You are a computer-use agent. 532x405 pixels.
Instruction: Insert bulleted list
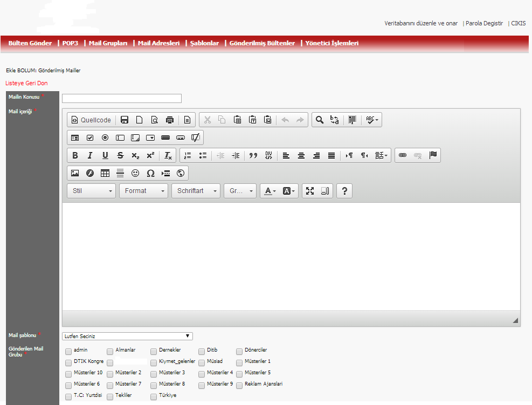point(203,155)
